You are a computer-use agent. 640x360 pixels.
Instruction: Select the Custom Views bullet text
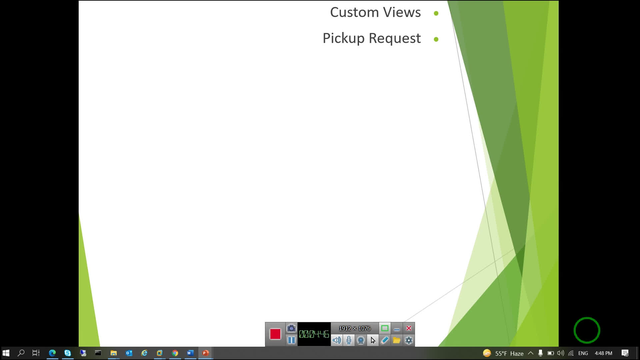[375, 12]
